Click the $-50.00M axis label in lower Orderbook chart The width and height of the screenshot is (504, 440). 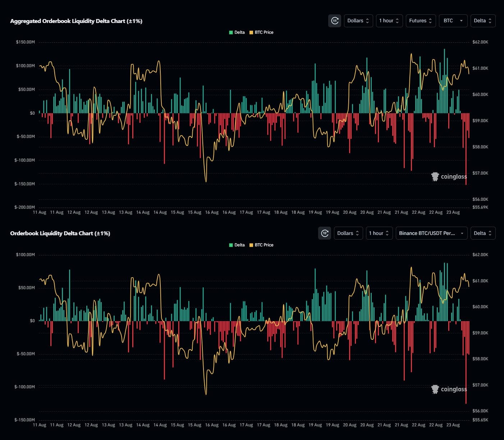click(x=26, y=354)
